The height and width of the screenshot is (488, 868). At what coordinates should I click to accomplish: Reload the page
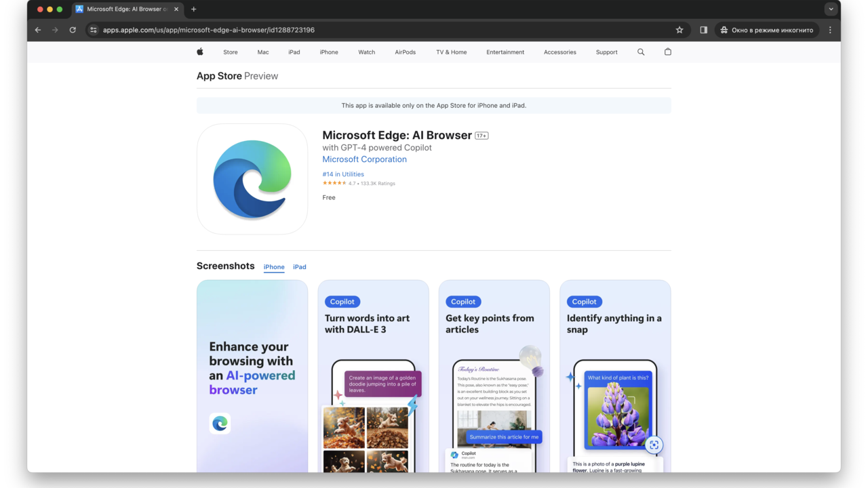click(x=73, y=30)
